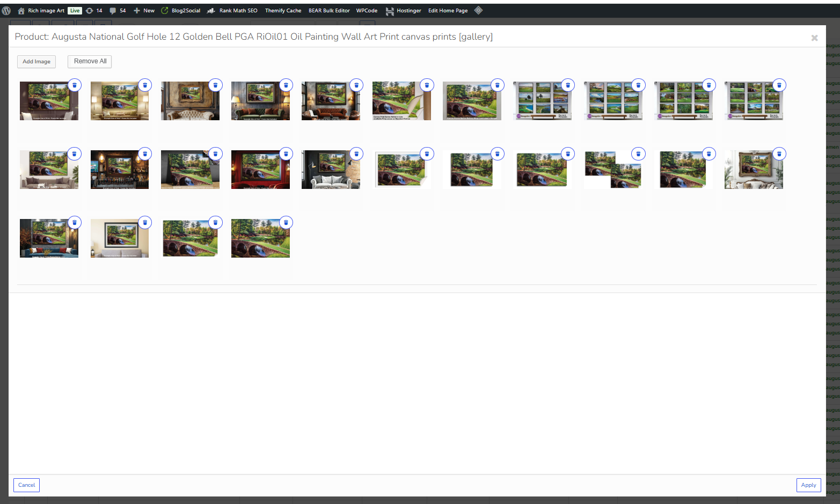The height and width of the screenshot is (504, 840).
Task: Remove the red wall framed painting image
Action: (x=286, y=154)
